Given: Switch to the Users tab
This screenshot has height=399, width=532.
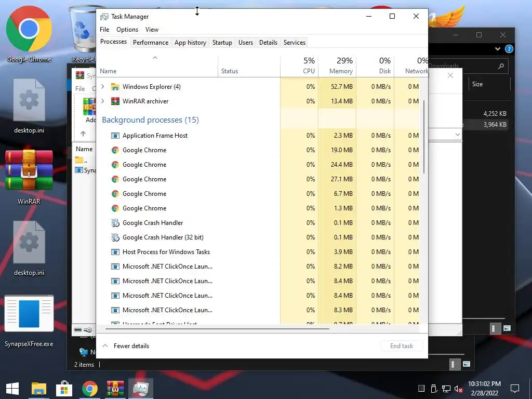Looking at the screenshot, I should click(x=246, y=43).
